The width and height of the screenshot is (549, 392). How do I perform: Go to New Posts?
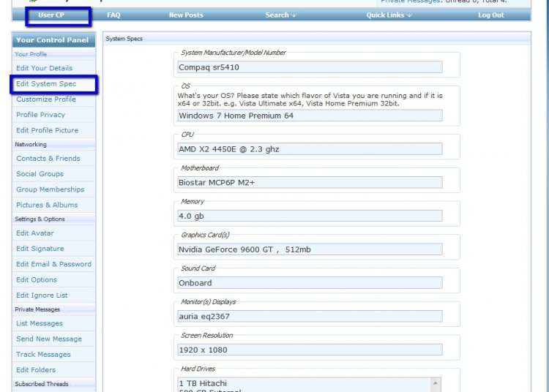click(186, 15)
